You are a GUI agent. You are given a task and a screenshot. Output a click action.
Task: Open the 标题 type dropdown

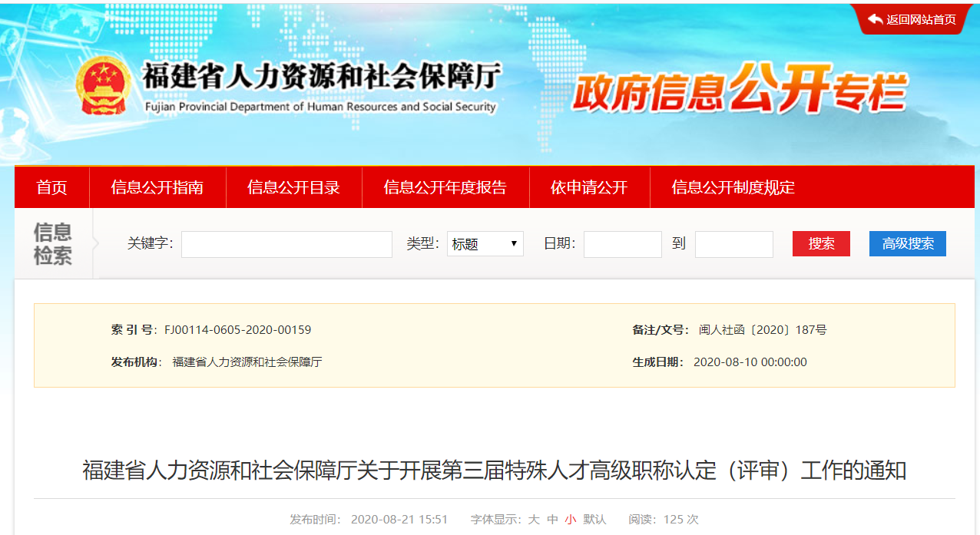point(485,243)
